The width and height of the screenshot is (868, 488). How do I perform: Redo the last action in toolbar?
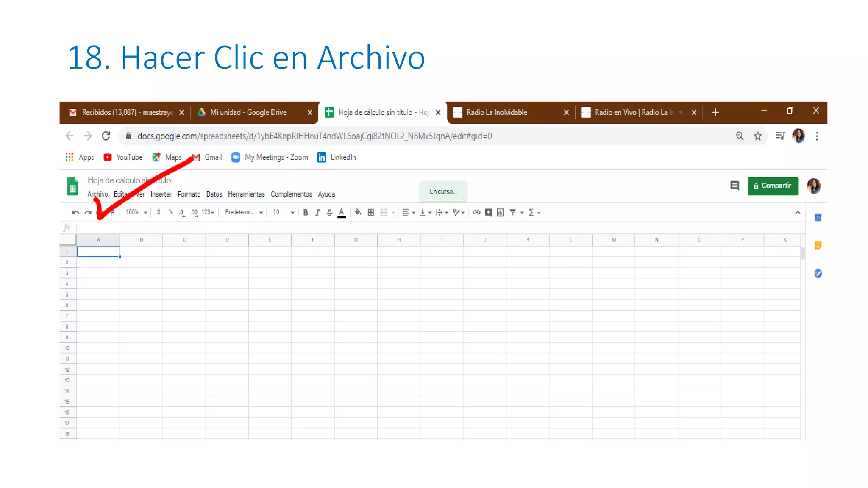(88, 213)
